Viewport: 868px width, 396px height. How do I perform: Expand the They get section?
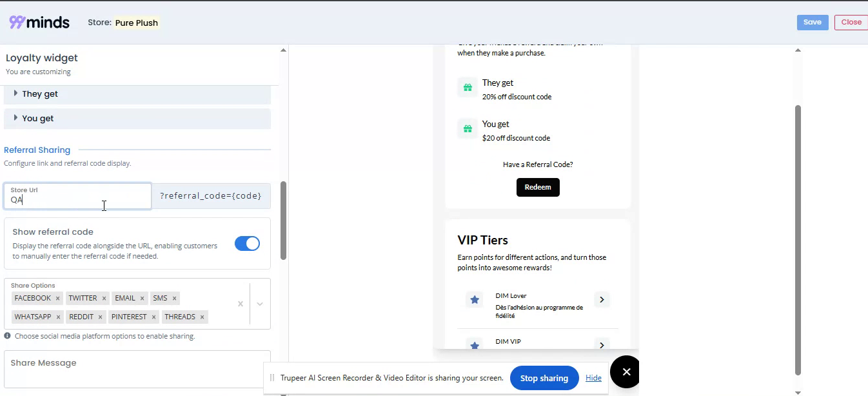pyautogui.click(x=137, y=94)
